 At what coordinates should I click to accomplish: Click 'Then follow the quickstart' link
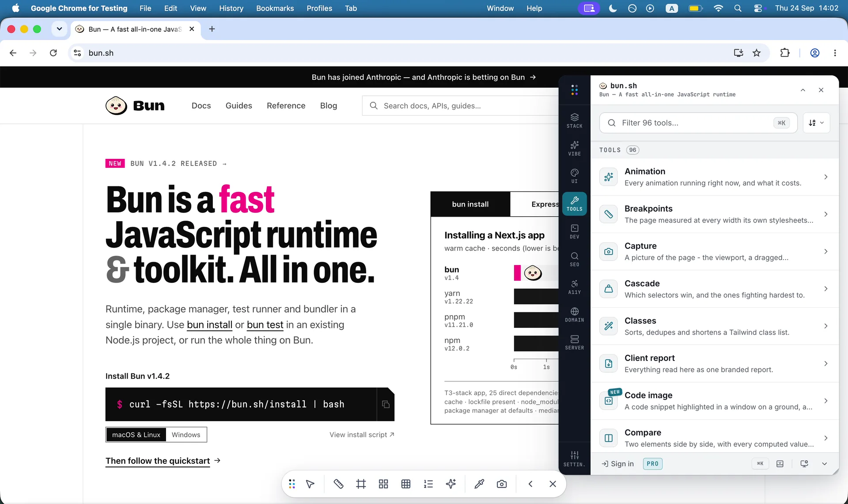[x=163, y=461]
